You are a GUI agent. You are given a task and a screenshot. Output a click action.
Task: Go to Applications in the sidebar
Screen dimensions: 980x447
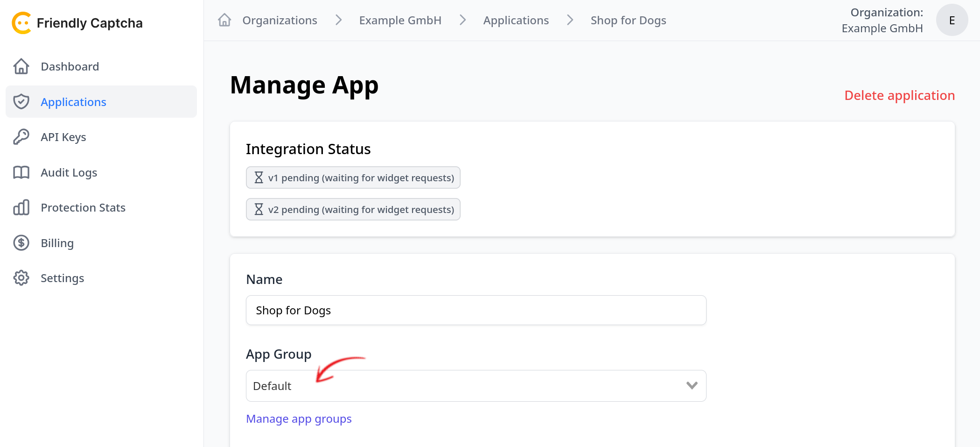pos(101,101)
